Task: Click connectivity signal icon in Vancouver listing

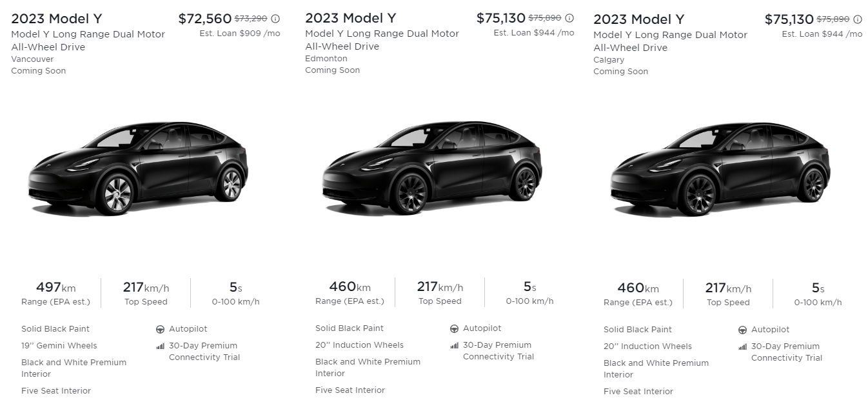Action: click(x=161, y=346)
